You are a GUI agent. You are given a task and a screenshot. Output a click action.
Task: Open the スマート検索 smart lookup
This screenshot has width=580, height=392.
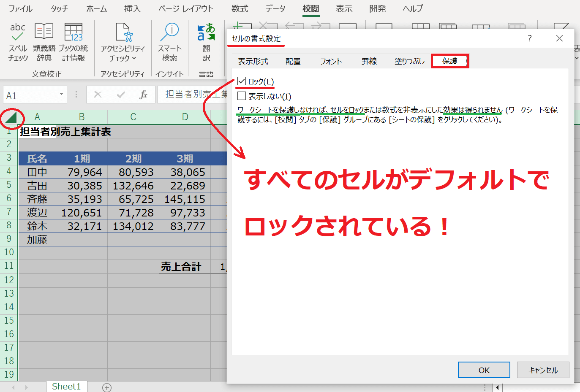point(170,42)
